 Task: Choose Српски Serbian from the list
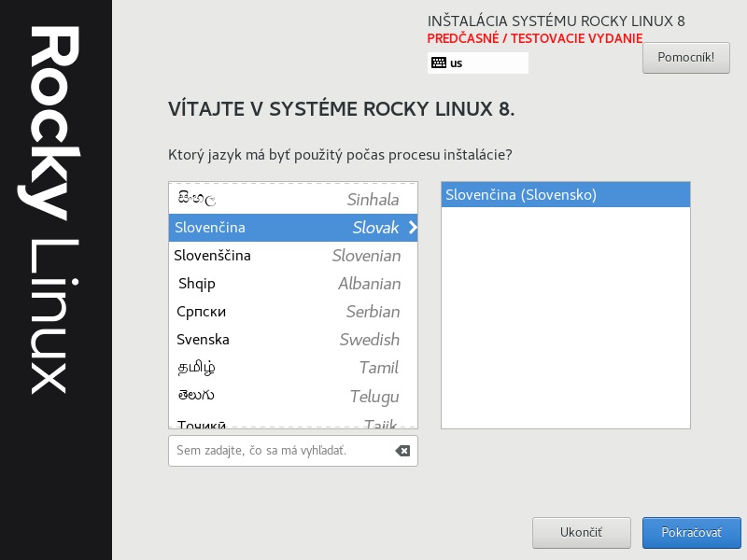click(x=293, y=312)
